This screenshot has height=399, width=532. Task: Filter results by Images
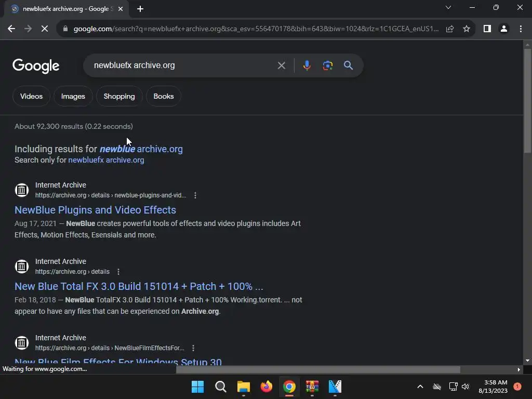[x=73, y=96]
